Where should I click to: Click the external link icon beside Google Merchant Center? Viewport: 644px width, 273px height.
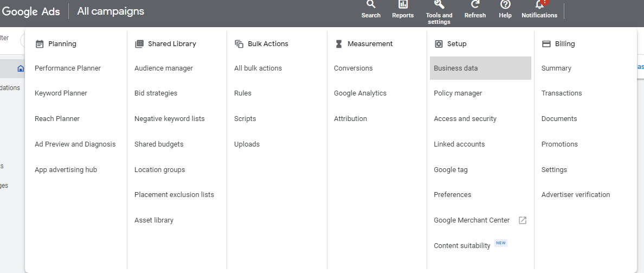(x=523, y=220)
